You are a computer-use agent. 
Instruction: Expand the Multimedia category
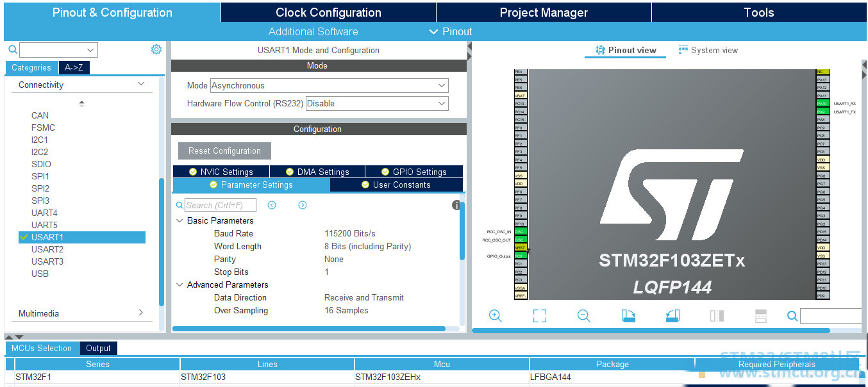pos(141,313)
